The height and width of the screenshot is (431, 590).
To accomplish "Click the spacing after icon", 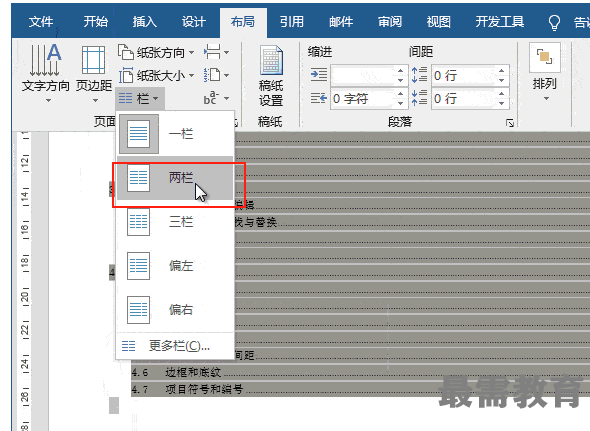I will click(x=420, y=98).
